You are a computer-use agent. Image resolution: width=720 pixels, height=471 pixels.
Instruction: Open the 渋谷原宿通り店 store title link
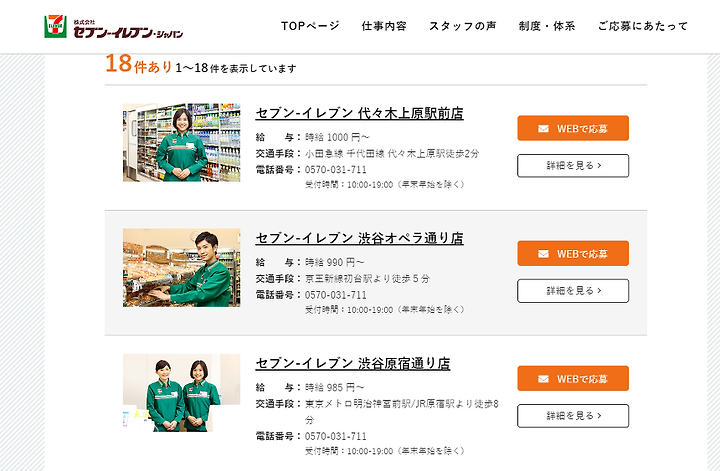pos(353,363)
